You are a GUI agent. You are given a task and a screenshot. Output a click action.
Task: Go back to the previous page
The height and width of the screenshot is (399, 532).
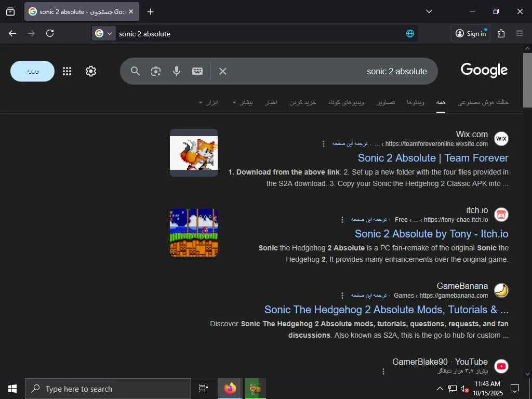click(x=12, y=33)
